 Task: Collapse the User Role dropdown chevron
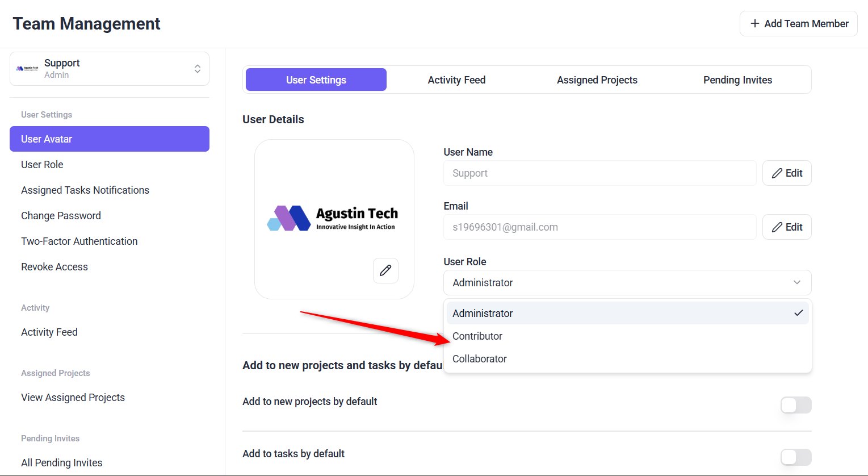click(797, 282)
